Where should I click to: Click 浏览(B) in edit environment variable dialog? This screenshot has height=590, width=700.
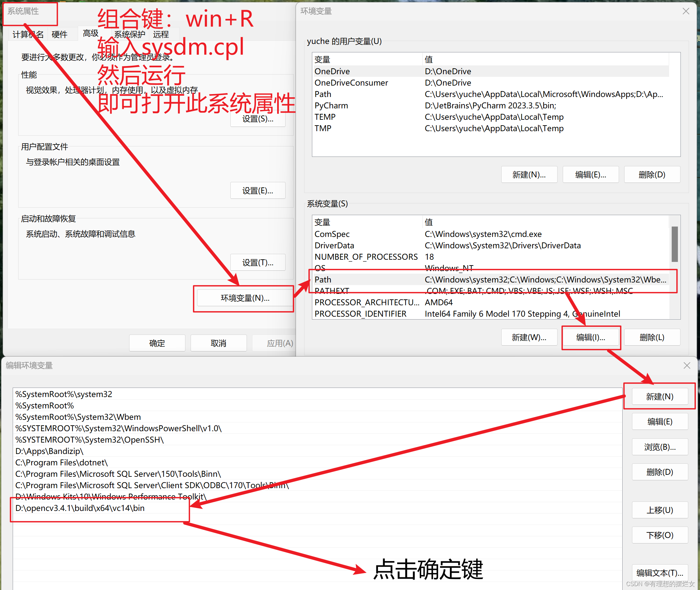click(x=659, y=447)
